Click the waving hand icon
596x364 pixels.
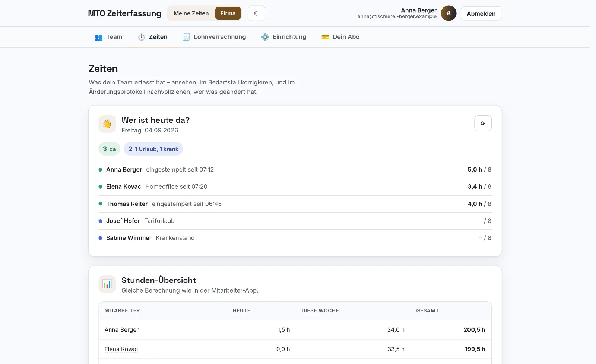click(107, 124)
